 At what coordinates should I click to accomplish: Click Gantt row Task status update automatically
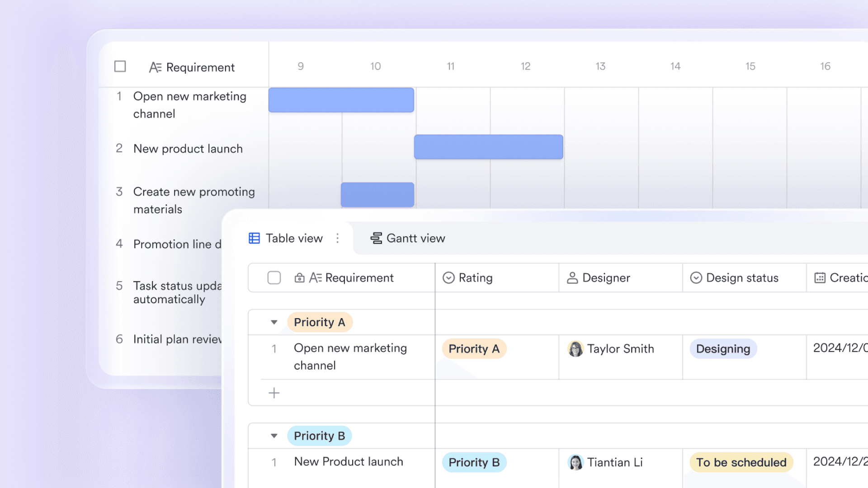click(177, 292)
